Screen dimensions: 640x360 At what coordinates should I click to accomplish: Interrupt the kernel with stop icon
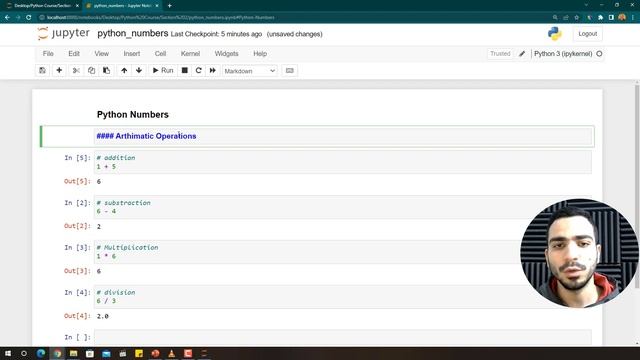184,71
